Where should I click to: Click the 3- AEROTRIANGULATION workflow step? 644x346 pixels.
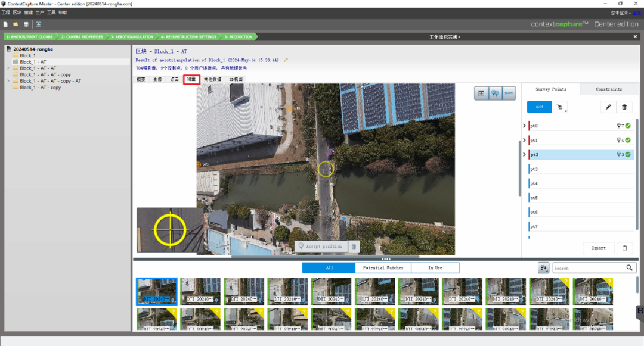pos(131,37)
